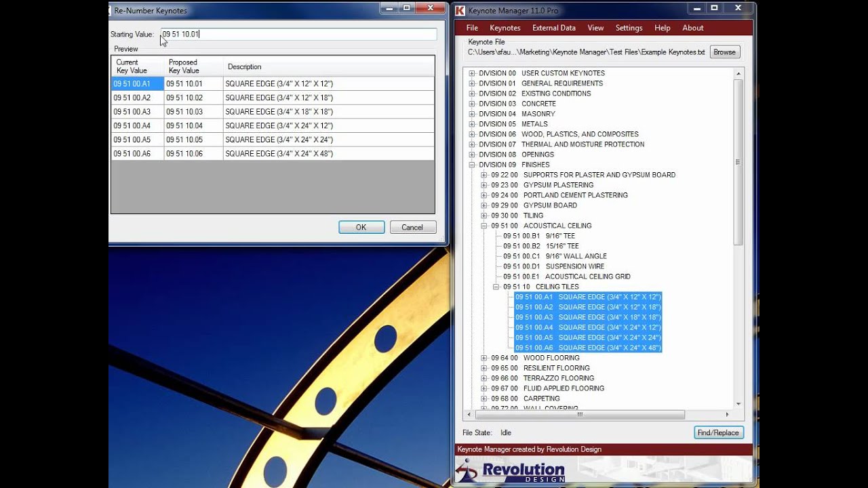Viewport: 868px width, 488px height.
Task: Confirm re-numbering with the OK button
Action: 361,228
